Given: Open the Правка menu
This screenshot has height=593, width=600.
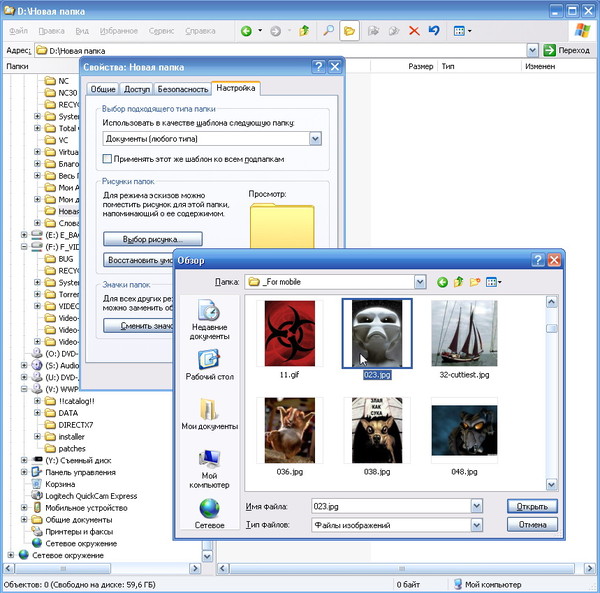Looking at the screenshot, I should tap(51, 31).
